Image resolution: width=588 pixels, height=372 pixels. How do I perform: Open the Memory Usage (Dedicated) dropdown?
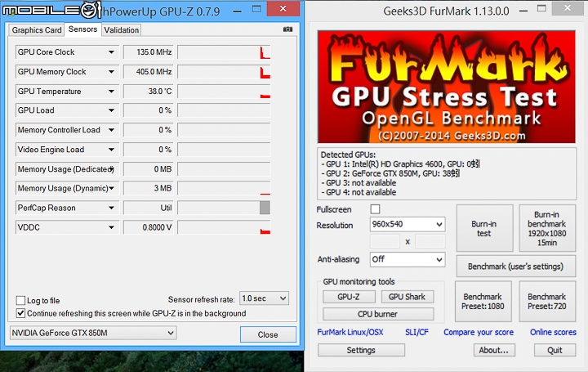point(112,169)
